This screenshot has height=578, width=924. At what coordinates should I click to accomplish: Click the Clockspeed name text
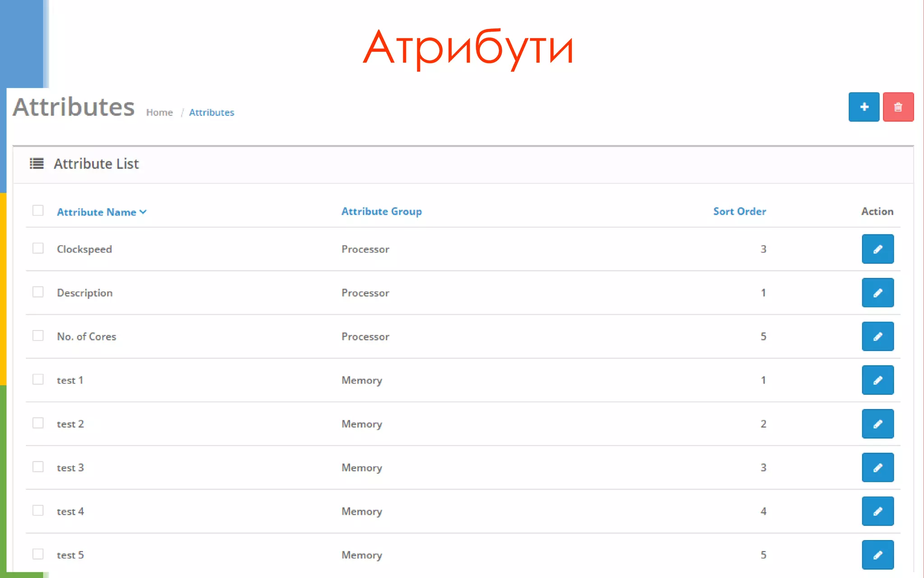coord(84,249)
